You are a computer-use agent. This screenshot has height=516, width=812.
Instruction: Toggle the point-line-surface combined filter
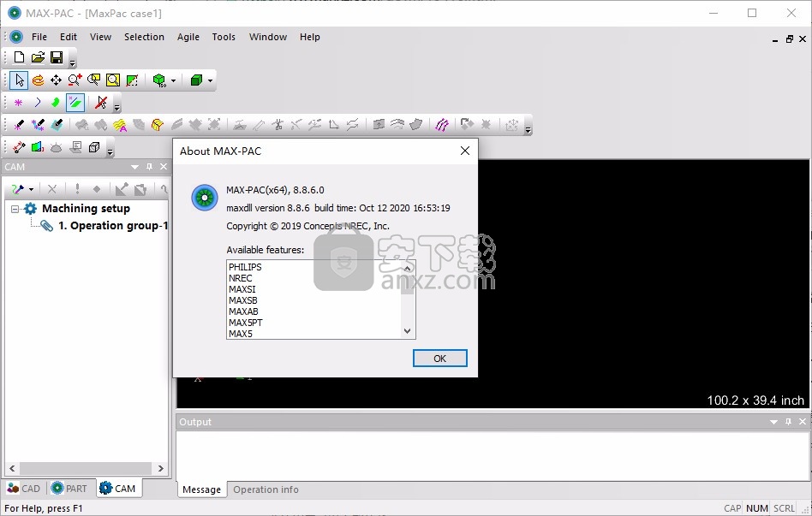click(75, 103)
